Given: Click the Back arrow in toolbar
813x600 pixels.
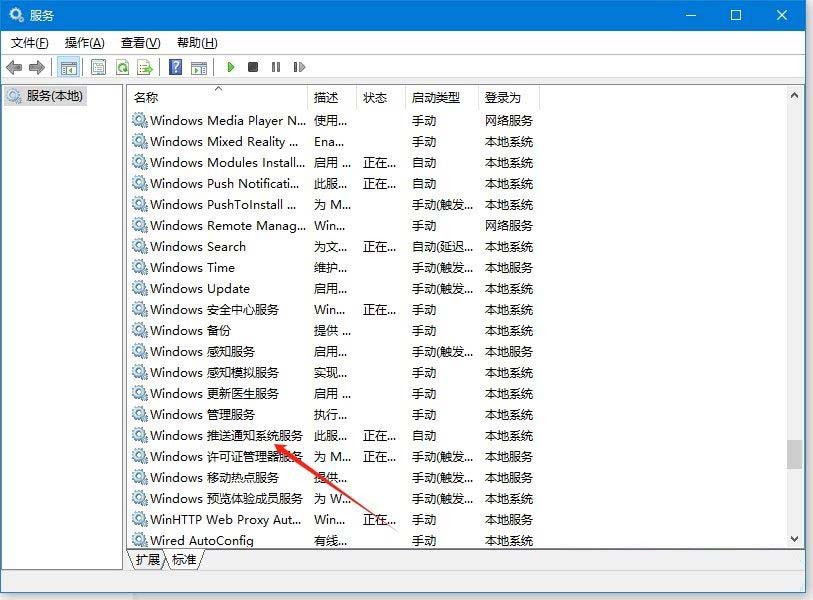Looking at the screenshot, I should point(14,67).
